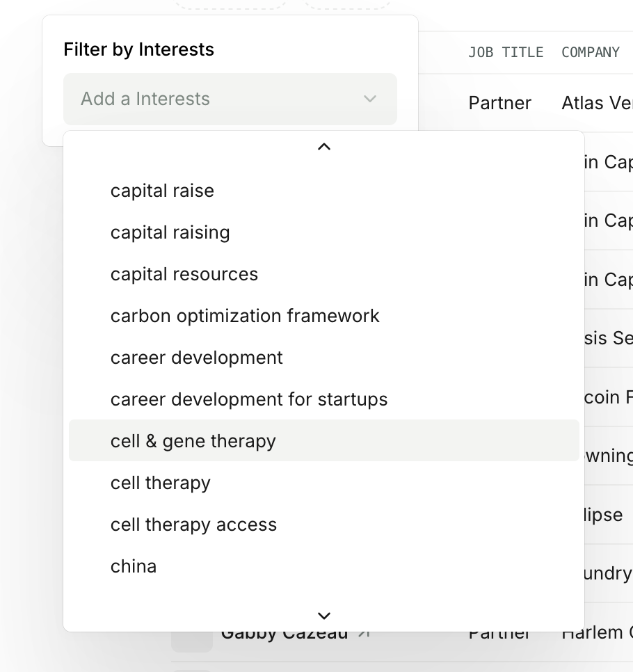Click the Partner job title cell
The width and height of the screenshot is (633, 672).
click(x=499, y=103)
